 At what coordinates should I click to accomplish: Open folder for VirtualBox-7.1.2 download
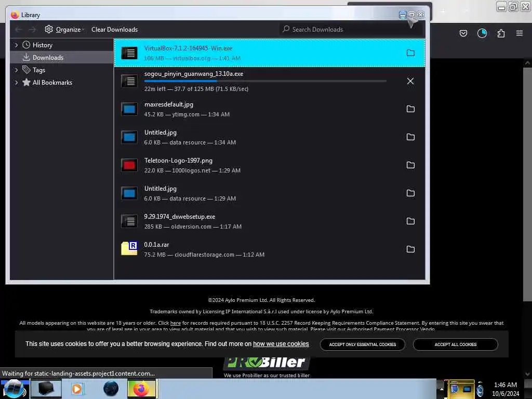point(410,53)
